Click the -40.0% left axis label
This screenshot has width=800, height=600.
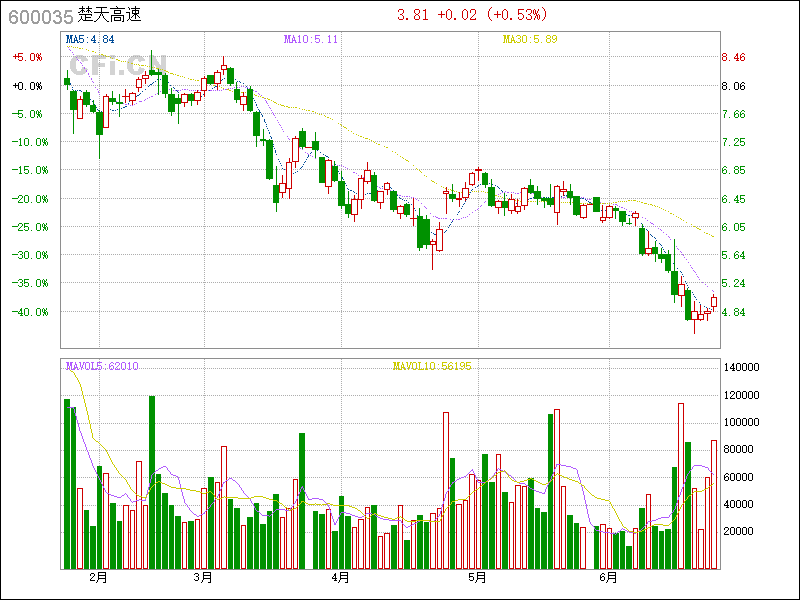coord(27,312)
